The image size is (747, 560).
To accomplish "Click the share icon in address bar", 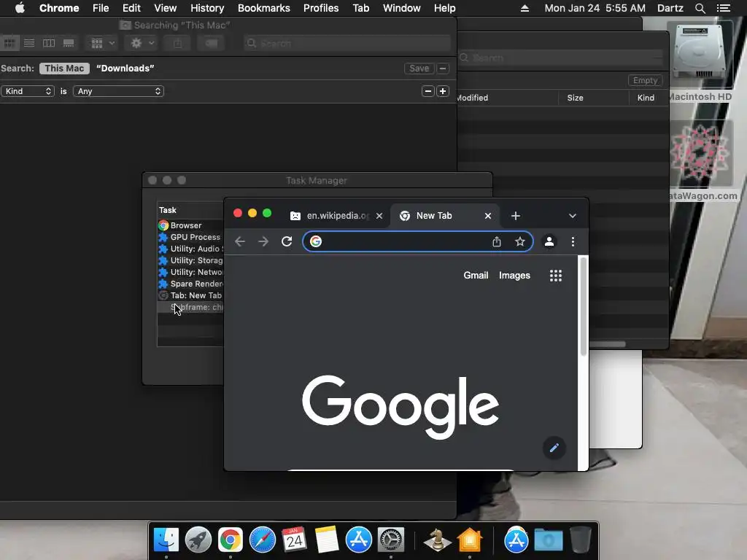I will [496, 241].
